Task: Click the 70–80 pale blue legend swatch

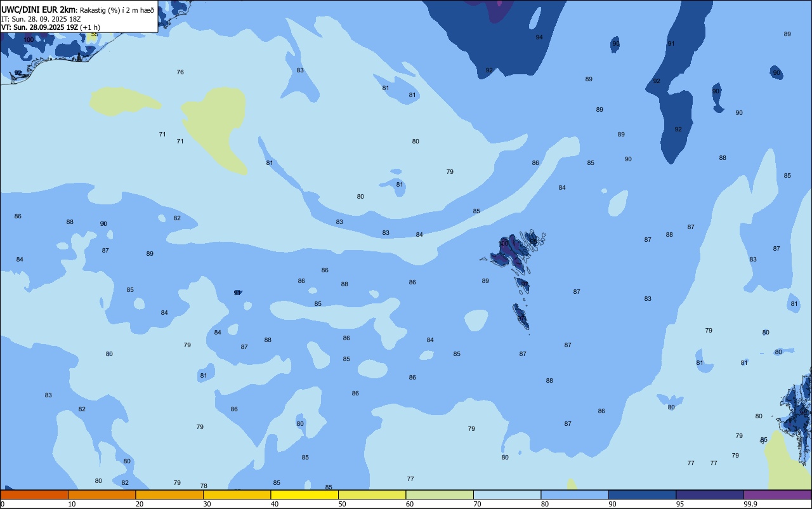Action: coord(507,494)
